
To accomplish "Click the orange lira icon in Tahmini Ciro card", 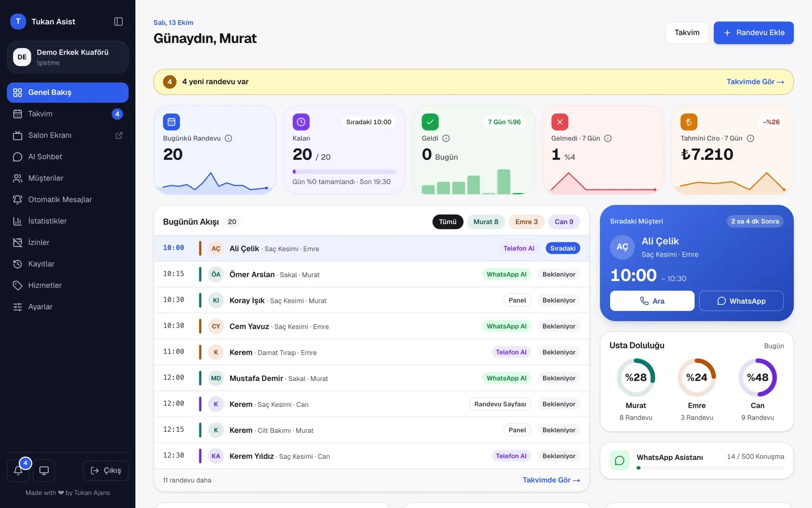I will point(689,122).
